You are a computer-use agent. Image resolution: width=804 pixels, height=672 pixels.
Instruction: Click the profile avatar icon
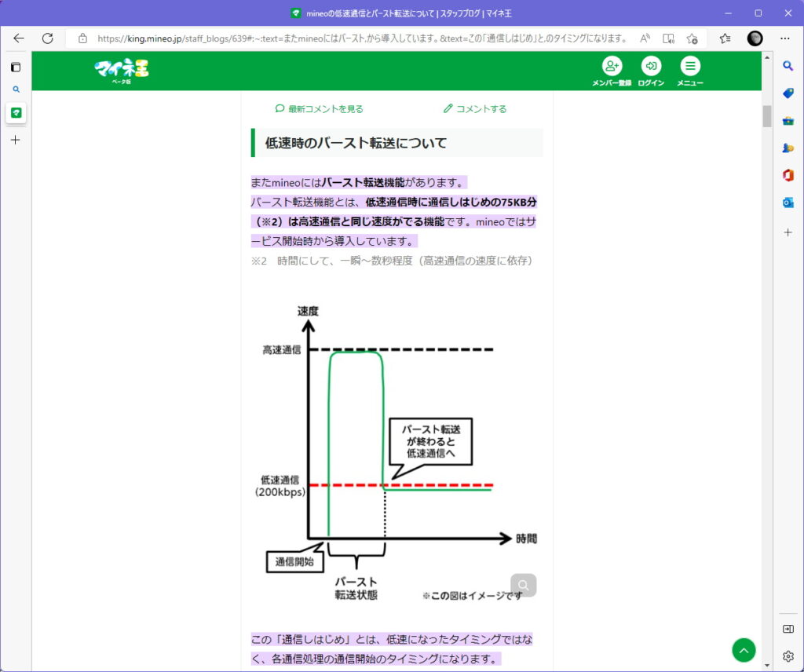click(x=755, y=38)
